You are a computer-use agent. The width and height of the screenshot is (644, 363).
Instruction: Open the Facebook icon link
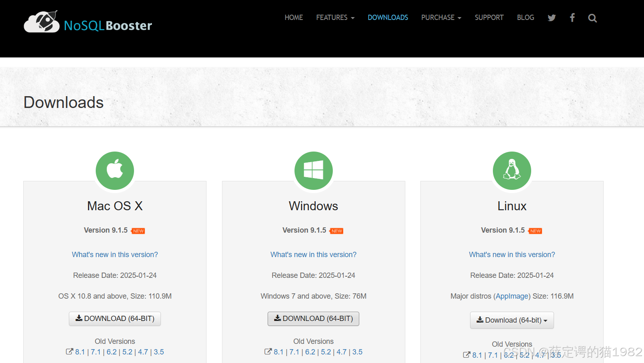pyautogui.click(x=572, y=18)
